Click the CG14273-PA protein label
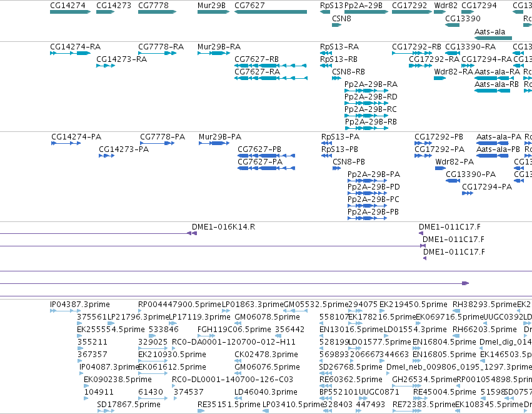Screen dimensions: 532x414 click(124, 149)
